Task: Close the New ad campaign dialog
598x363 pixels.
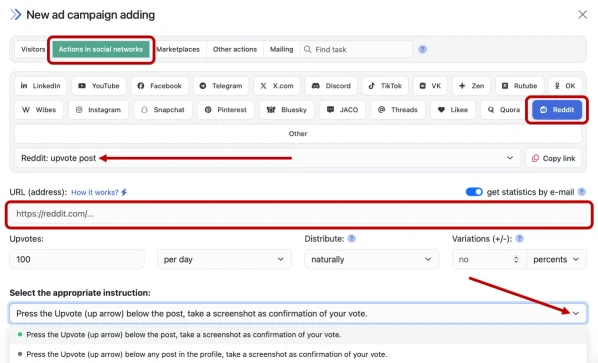Action: (x=582, y=15)
